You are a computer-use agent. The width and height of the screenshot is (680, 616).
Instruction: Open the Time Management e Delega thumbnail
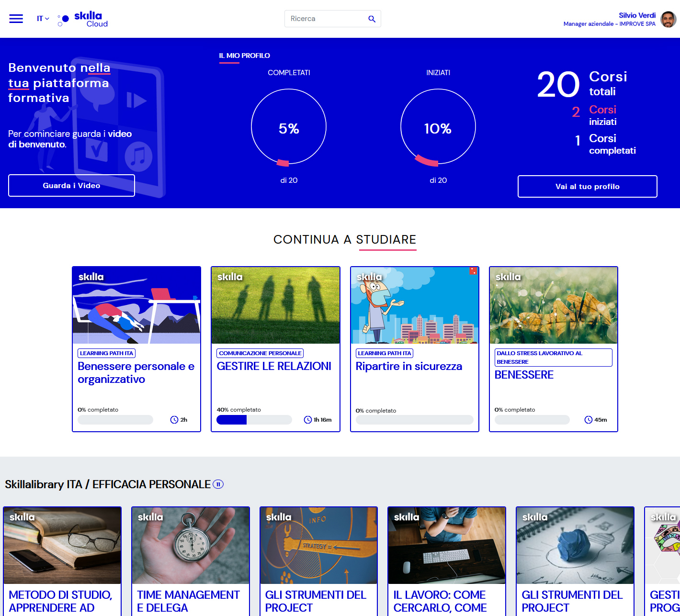coord(191,545)
